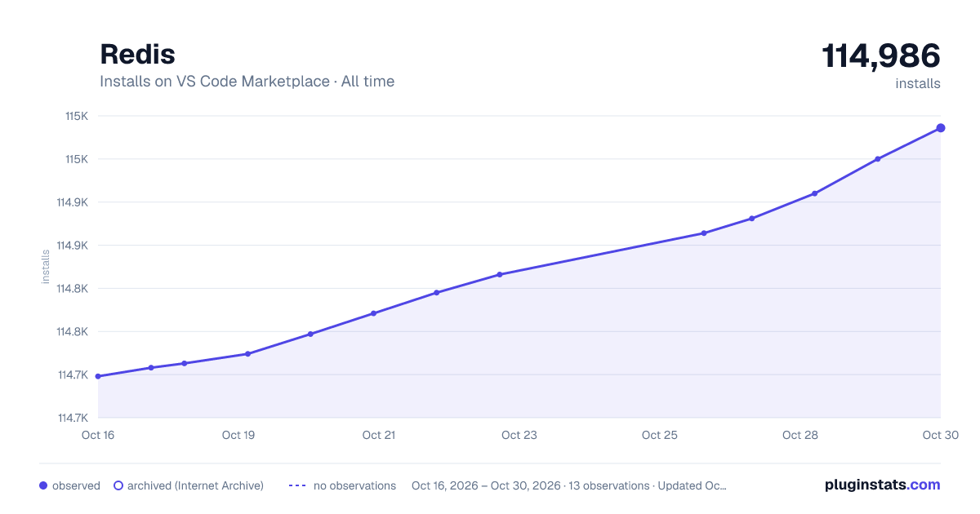Select the "no observations" legend label
Viewport: 980px width, 514px height.
(x=354, y=485)
